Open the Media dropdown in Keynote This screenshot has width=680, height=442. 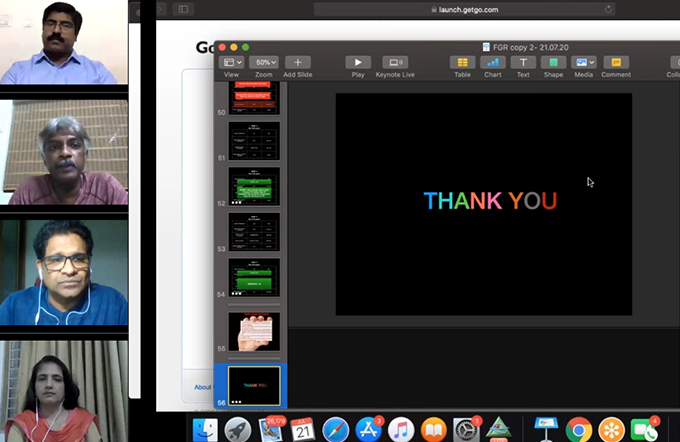pyautogui.click(x=583, y=62)
